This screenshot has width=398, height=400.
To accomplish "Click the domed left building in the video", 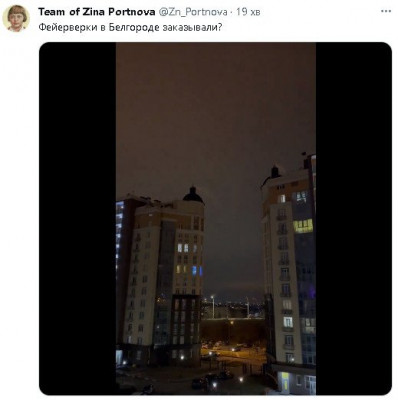I will click(x=160, y=277).
